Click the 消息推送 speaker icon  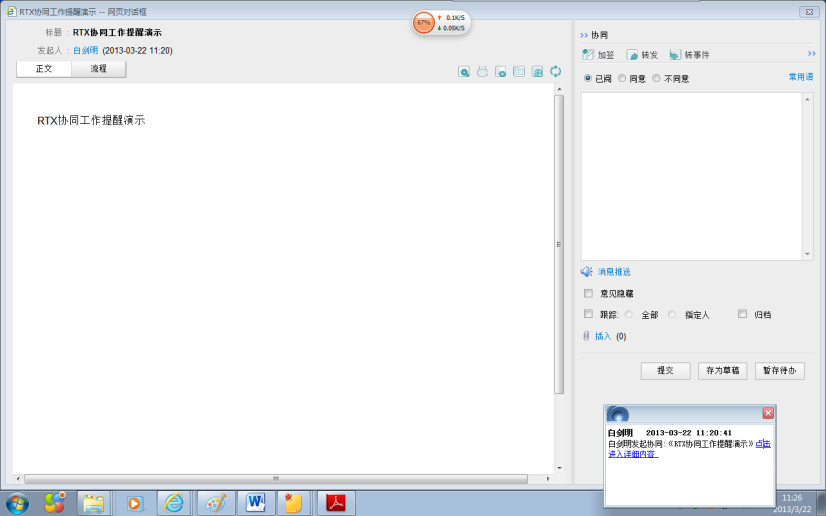coord(587,272)
